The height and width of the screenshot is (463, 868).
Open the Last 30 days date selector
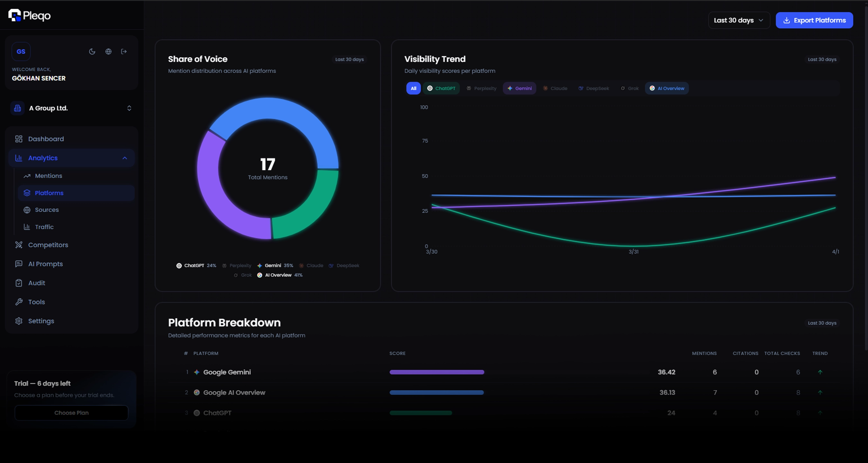click(739, 20)
